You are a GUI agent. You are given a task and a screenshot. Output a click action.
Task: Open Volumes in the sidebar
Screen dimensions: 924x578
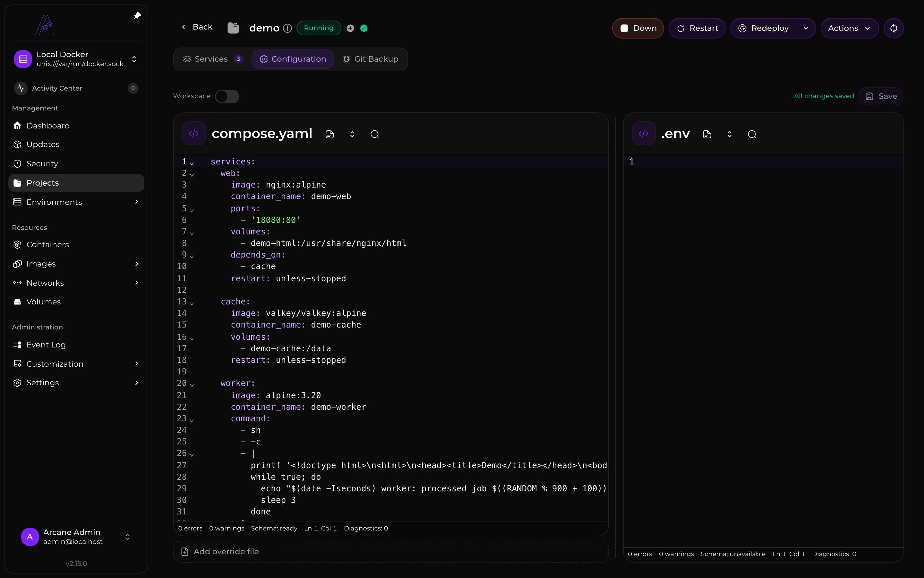pyautogui.click(x=76, y=302)
